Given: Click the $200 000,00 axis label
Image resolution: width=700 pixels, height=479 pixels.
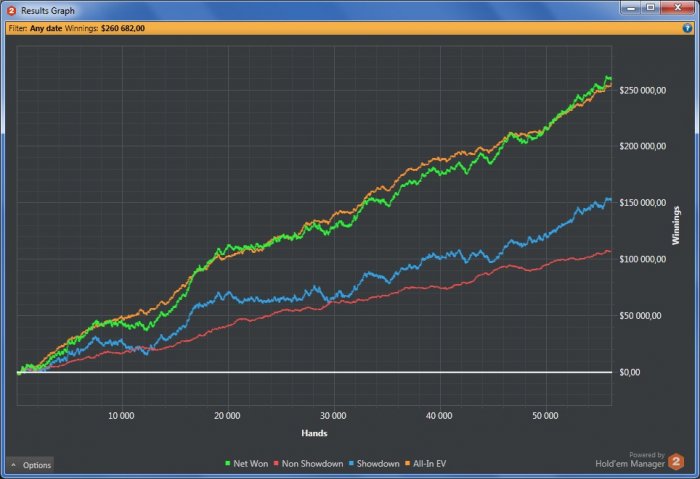Looking at the screenshot, I should coord(642,146).
